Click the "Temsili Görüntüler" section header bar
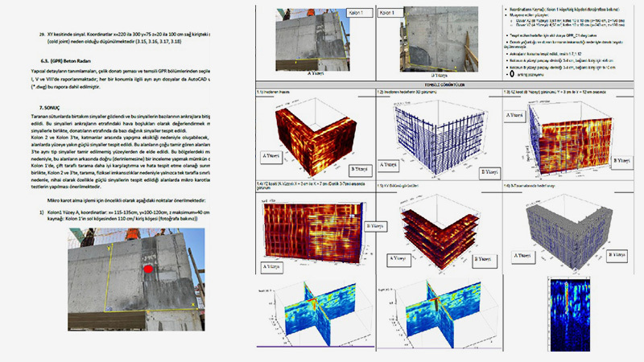The height and width of the screenshot is (362, 644). (448, 84)
